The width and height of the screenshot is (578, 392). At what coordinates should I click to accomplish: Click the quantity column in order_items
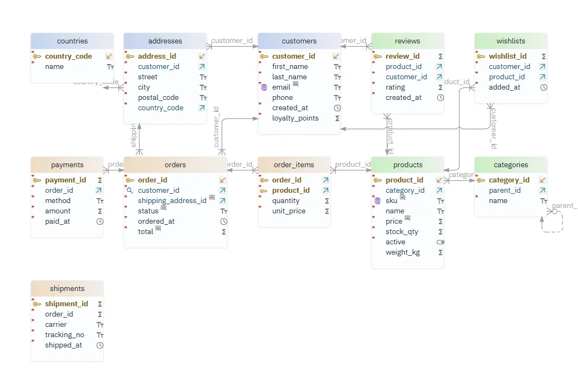pos(294,201)
